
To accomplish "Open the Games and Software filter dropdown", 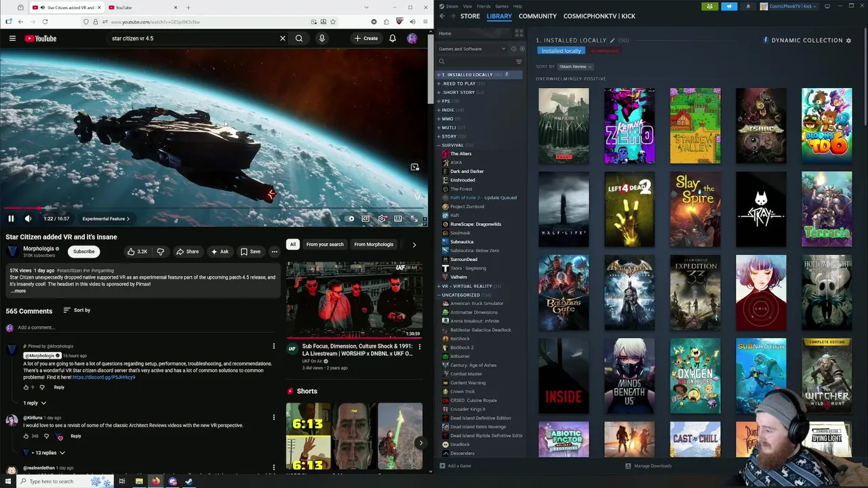I will (472, 49).
